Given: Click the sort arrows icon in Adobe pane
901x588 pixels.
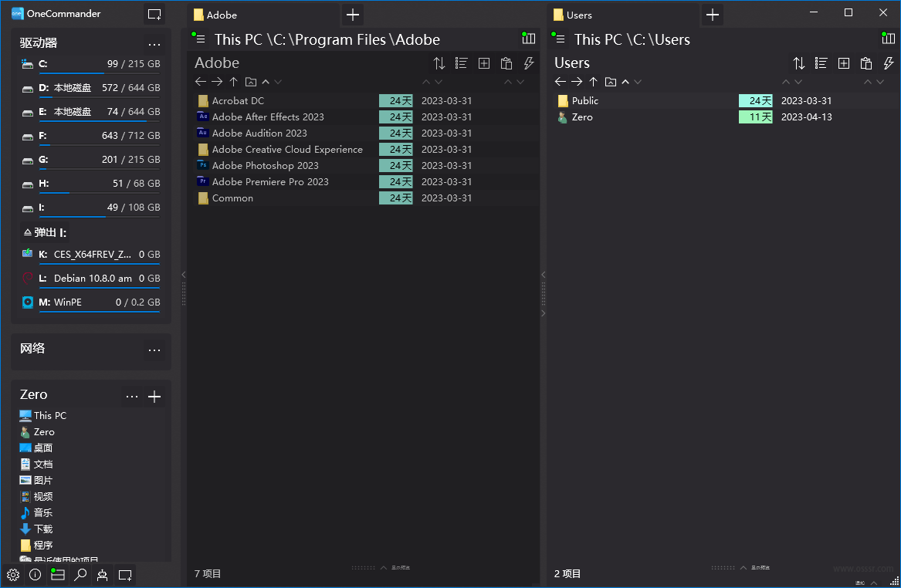Looking at the screenshot, I should point(439,63).
